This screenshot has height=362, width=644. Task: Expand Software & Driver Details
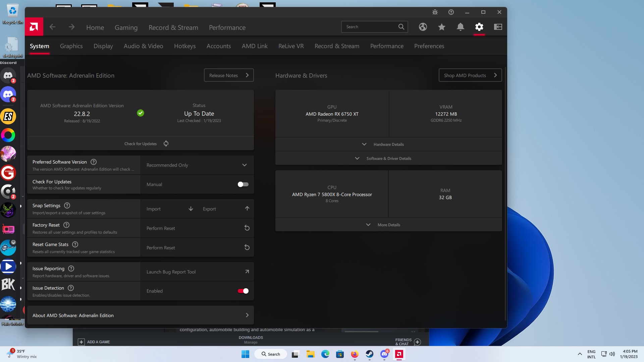(388, 158)
